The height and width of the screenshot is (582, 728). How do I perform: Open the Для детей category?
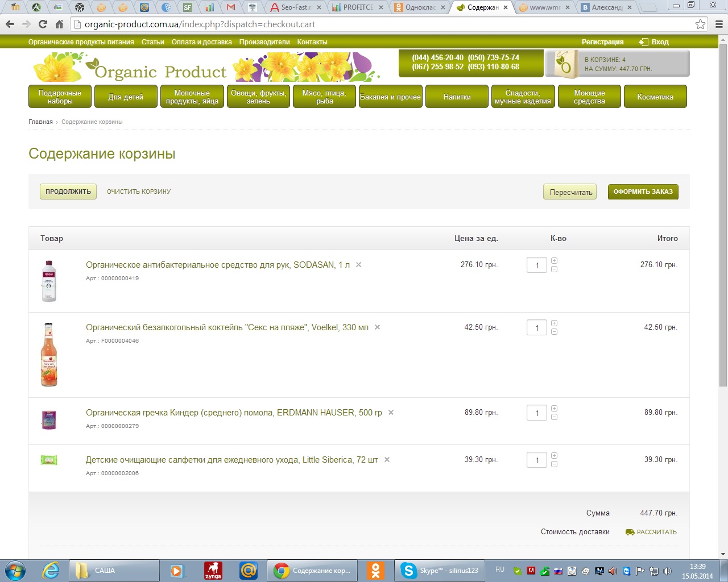(126, 97)
